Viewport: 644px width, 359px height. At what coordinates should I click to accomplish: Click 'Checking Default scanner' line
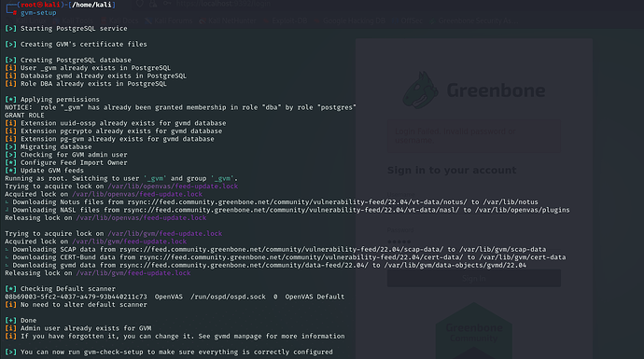[61, 289]
